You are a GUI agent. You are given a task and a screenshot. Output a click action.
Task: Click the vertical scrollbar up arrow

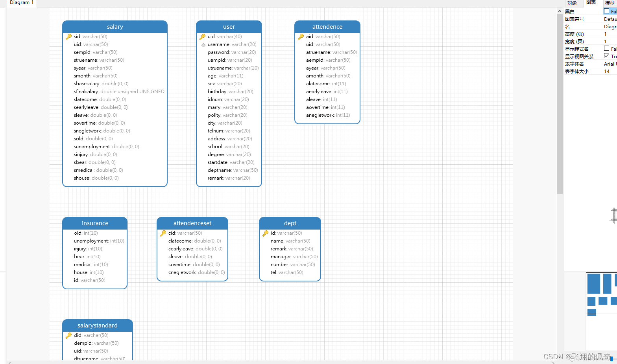click(x=560, y=11)
